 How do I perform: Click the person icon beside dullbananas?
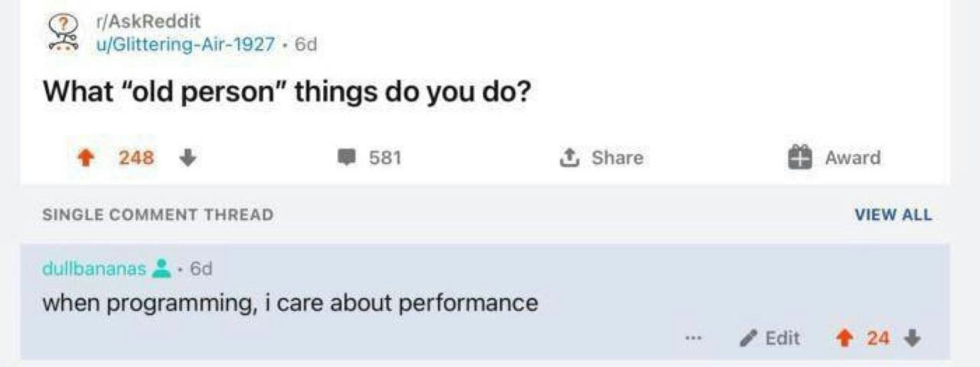(161, 269)
